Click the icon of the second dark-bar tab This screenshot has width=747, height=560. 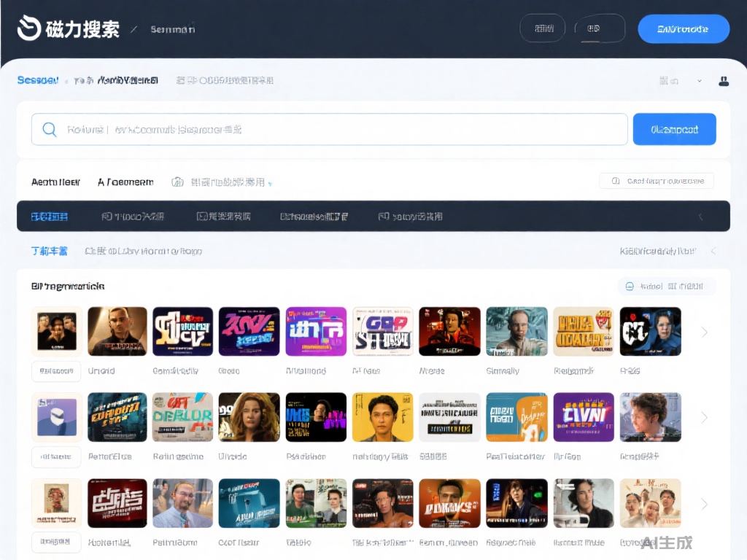107,216
